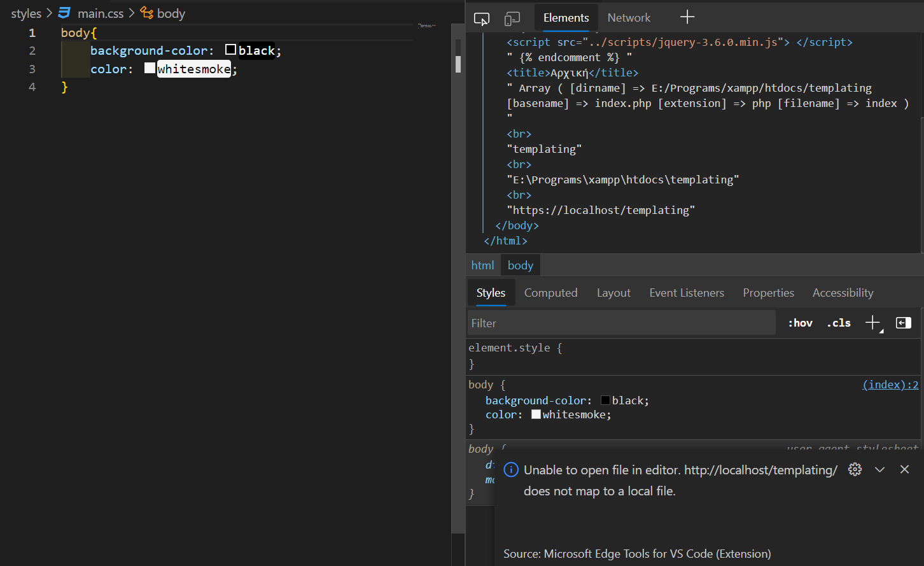Click color property name in Styles pane
The width and height of the screenshot is (924, 566).
click(x=501, y=414)
